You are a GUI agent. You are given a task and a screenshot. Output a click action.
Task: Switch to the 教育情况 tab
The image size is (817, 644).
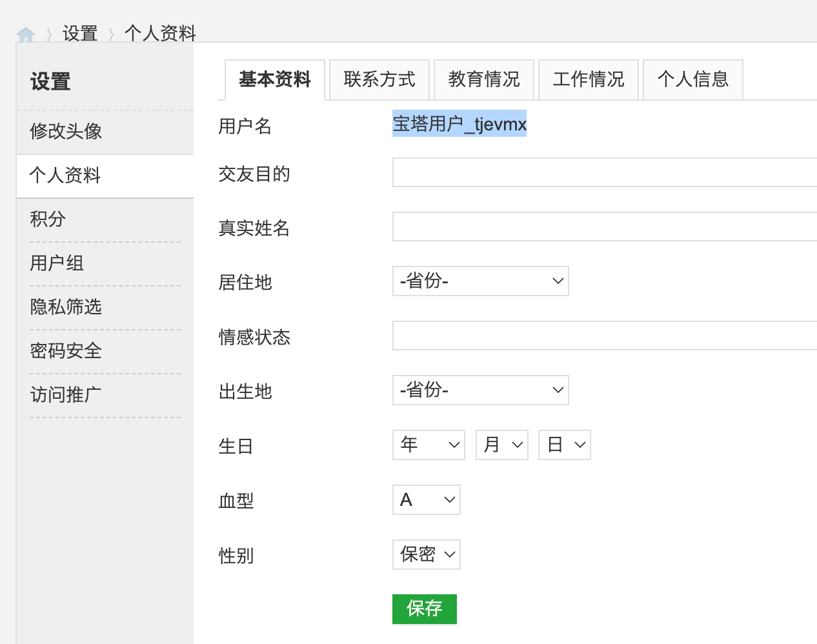484,79
